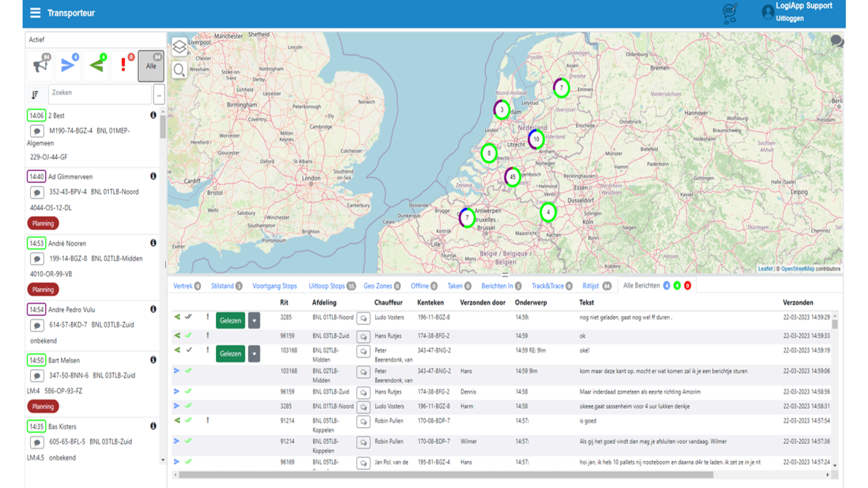Click Gelezen button for rit 103168
Image resolution: width=868 pixels, height=488 pixels.
pos(231,354)
